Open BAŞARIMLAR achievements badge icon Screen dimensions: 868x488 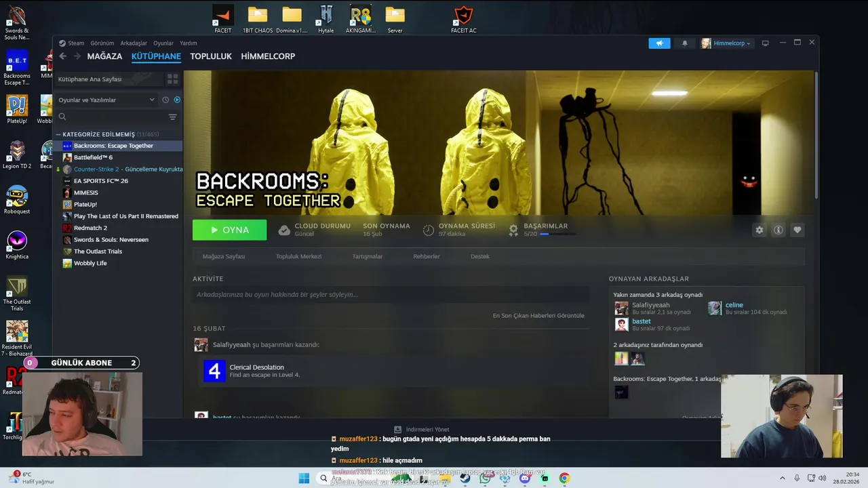click(x=513, y=230)
